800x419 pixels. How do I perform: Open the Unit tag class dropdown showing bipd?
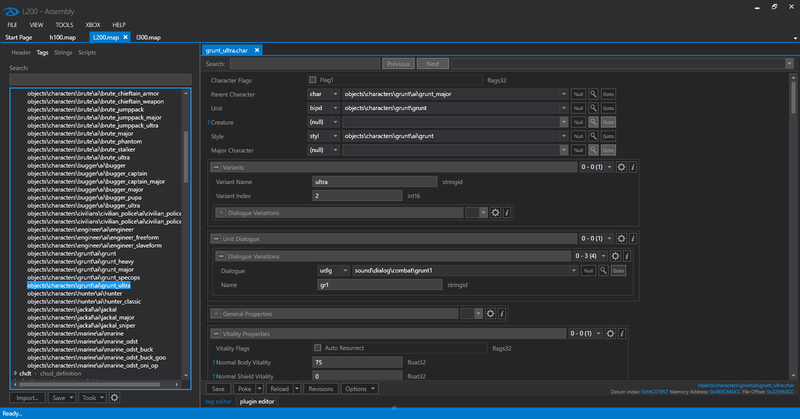point(323,107)
